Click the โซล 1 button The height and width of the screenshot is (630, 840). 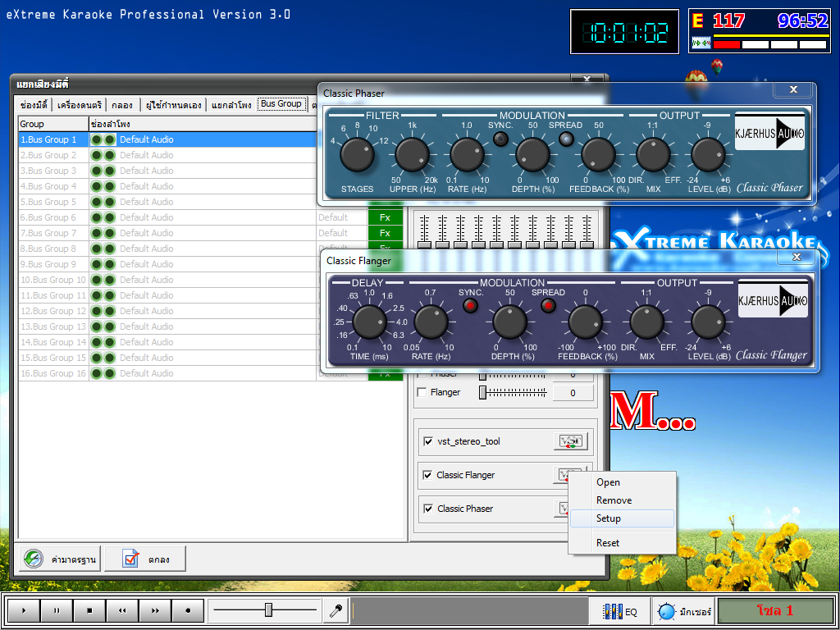775,610
